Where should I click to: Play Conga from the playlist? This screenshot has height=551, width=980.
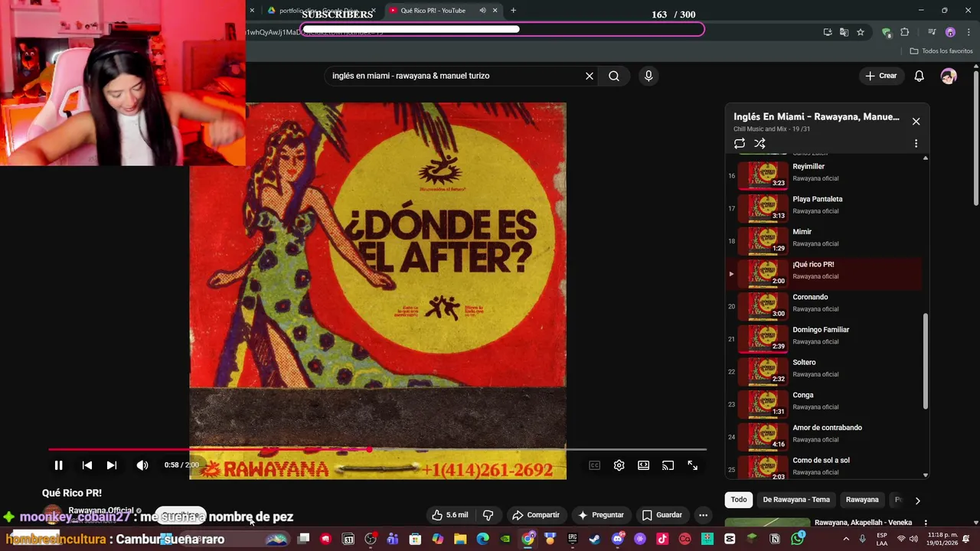tap(824, 403)
